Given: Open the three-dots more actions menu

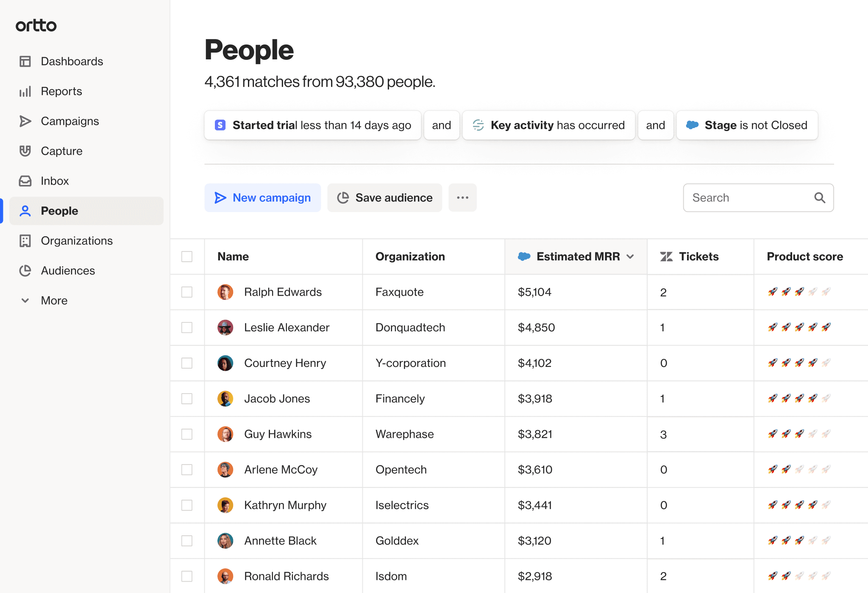Looking at the screenshot, I should point(462,198).
